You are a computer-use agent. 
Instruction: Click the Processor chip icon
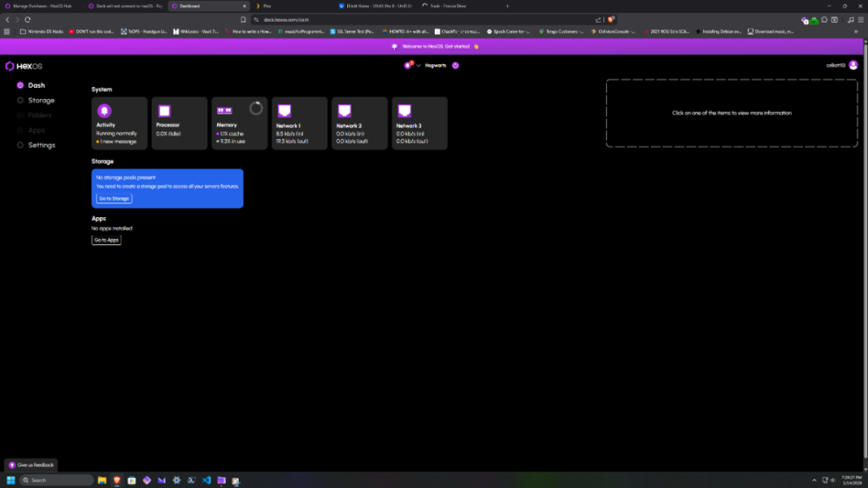point(163,110)
